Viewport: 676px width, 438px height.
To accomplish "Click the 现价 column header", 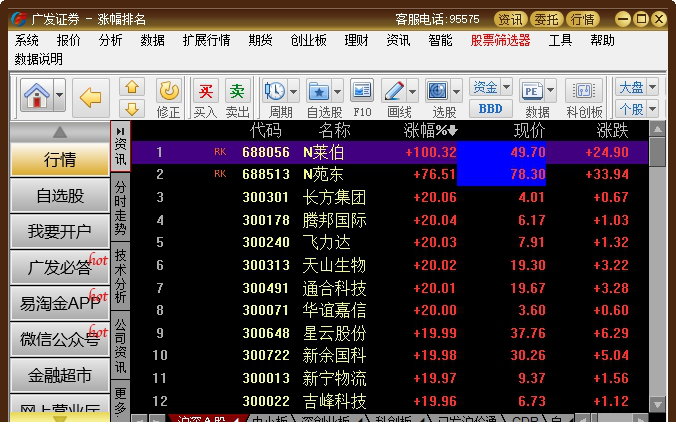I will coord(529,130).
